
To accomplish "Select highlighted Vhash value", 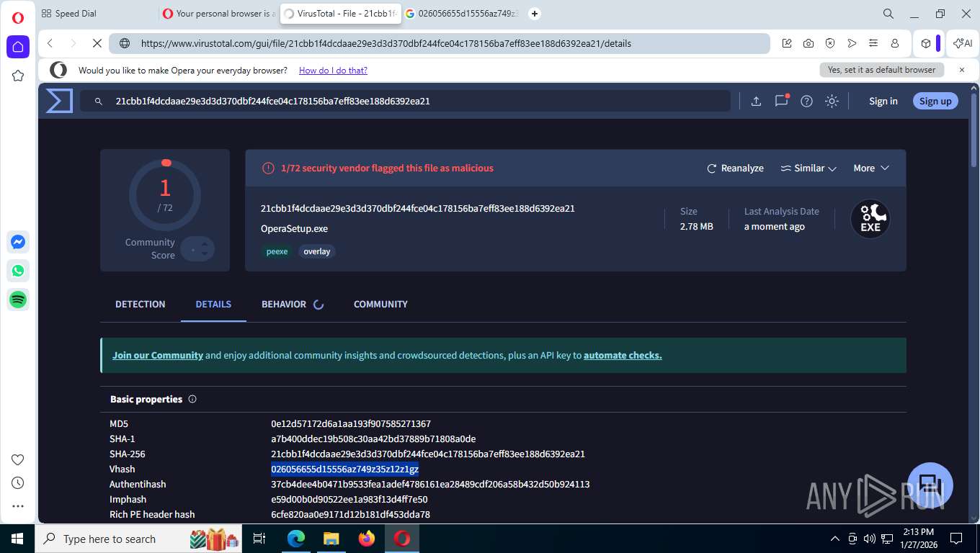I will coord(344,469).
